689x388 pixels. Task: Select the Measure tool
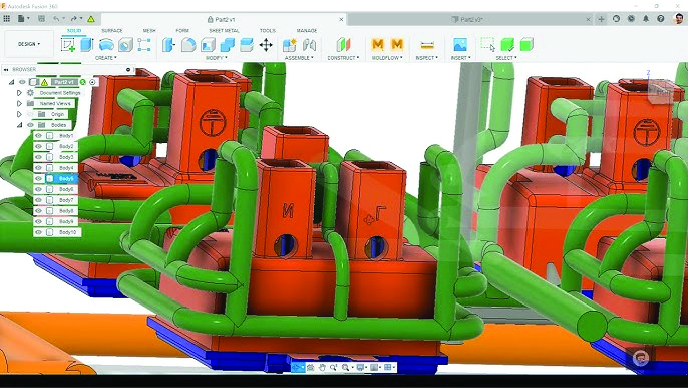[427, 45]
